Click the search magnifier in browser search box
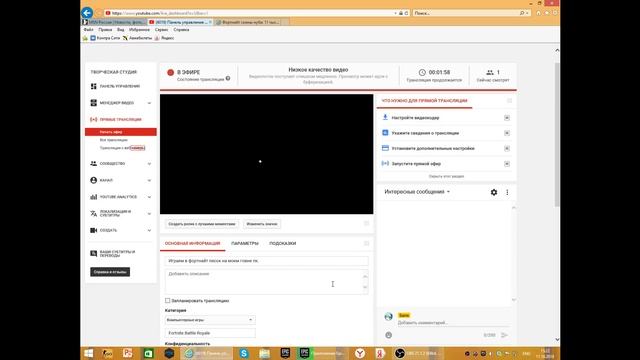640x360 pixels. (522, 13)
